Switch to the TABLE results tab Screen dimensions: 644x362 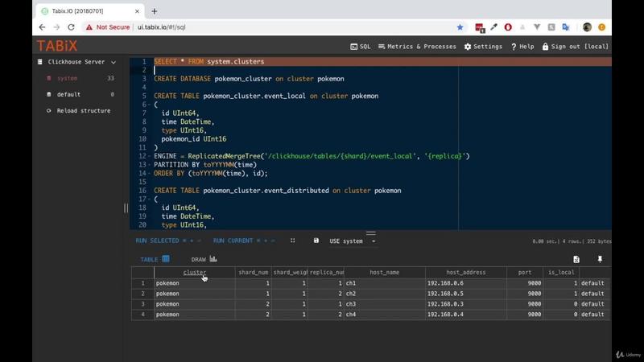(x=155, y=259)
